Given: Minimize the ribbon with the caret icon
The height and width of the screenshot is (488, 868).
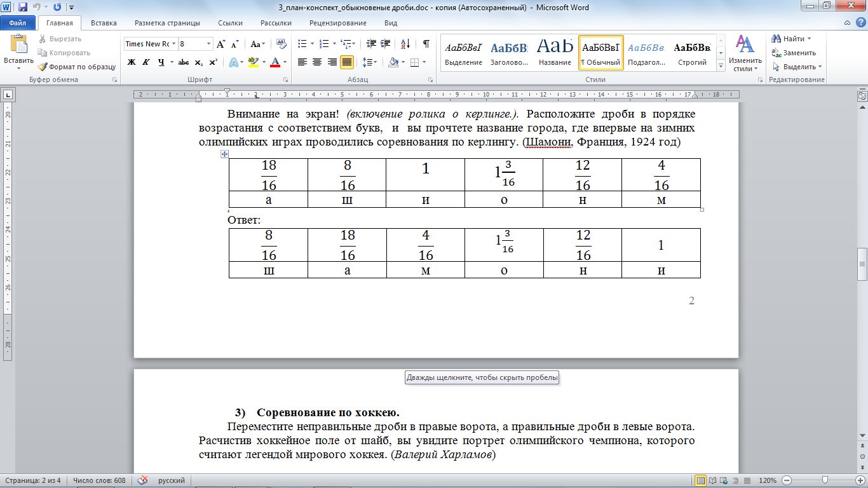Looking at the screenshot, I should click(848, 23).
